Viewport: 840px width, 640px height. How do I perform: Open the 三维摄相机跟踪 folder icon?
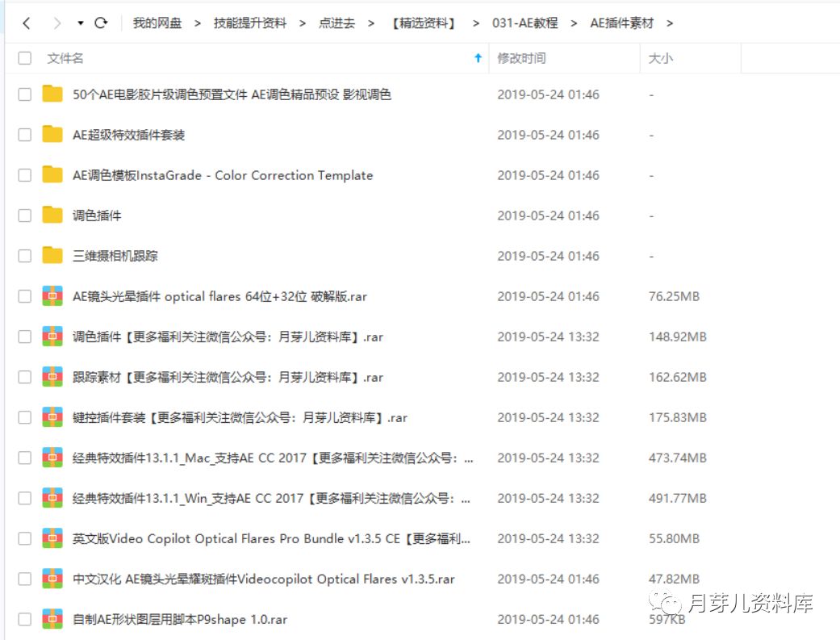coord(53,256)
